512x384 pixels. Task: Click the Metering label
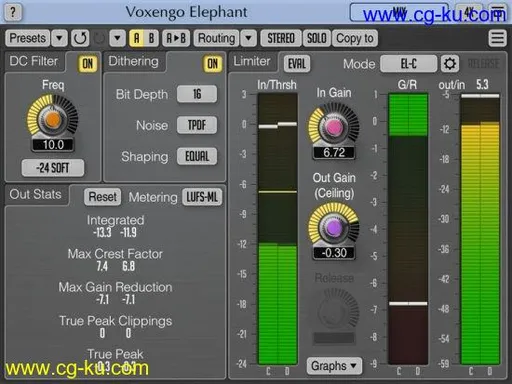pos(153,197)
